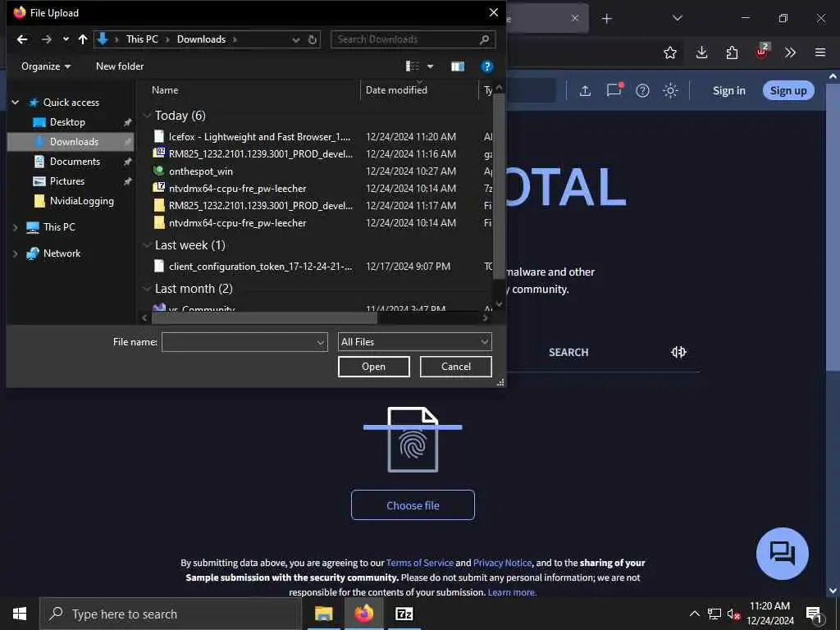Switch to SEARCH tab on VirusTotal
This screenshot has height=630, width=840.
pos(568,353)
